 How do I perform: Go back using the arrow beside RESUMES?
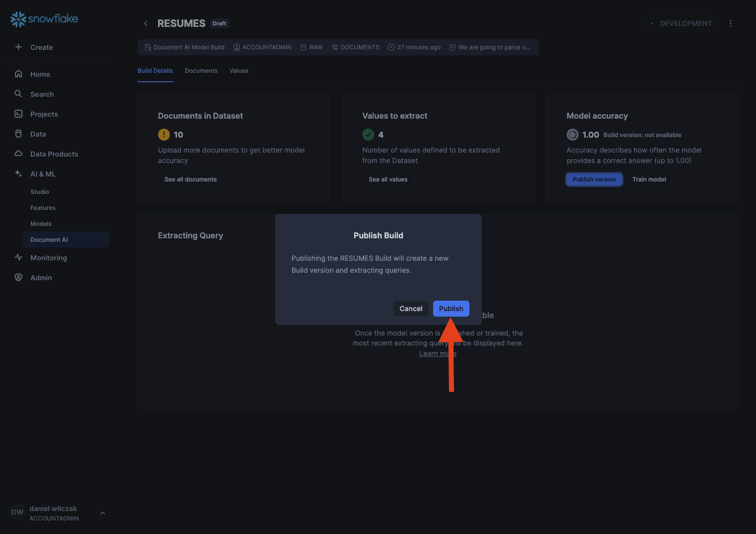pyautogui.click(x=146, y=23)
